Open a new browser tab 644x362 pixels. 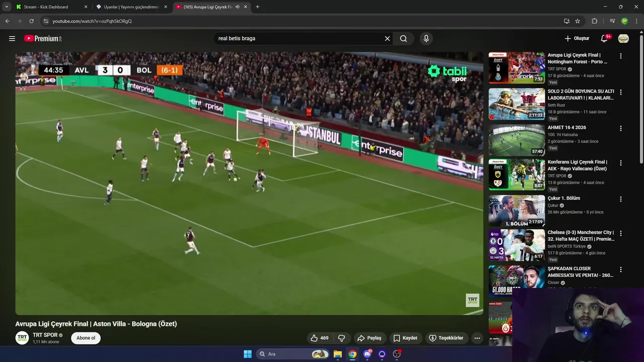(x=258, y=7)
